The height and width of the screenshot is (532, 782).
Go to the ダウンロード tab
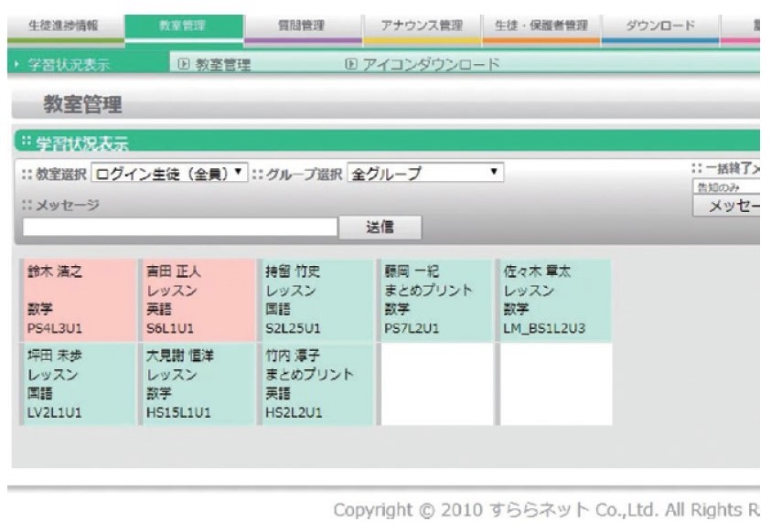(660, 27)
